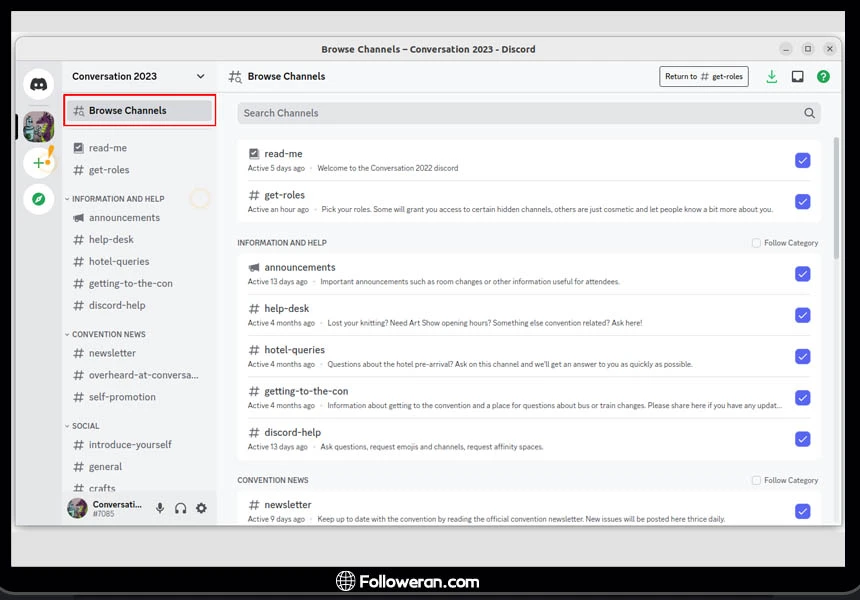Click Add a Server plus icon
This screenshot has width=860, height=600.
pos(38,162)
